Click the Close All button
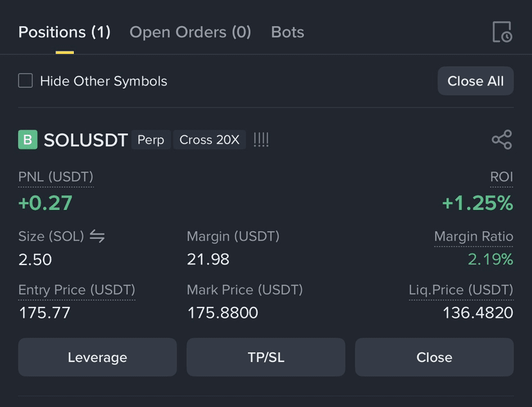This screenshot has height=407, width=532. tap(475, 81)
